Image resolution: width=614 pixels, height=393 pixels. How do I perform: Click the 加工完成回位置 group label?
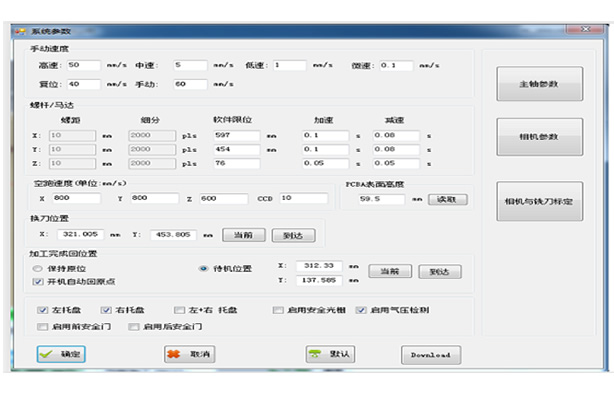(63, 254)
